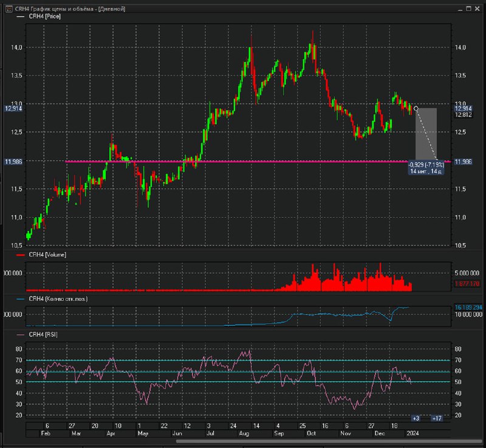Select the "CRH4 [RSI]" legend label
This screenshot has width=486, height=448.
(43, 334)
